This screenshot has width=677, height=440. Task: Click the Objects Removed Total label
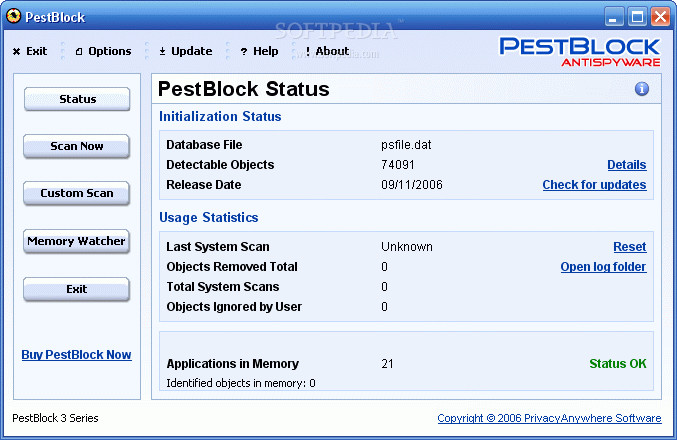click(232, 266)
